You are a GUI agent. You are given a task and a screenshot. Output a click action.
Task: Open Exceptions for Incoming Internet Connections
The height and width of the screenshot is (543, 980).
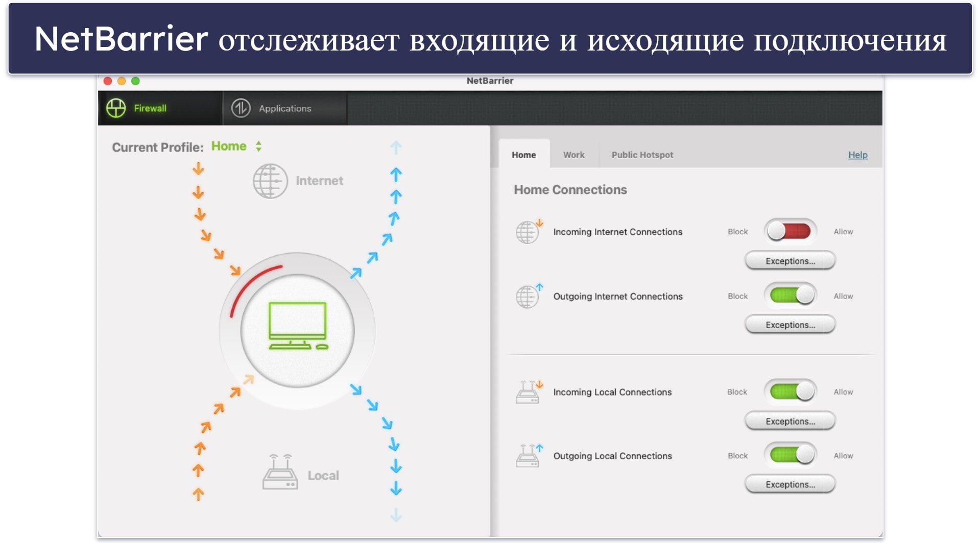(790, 261)
